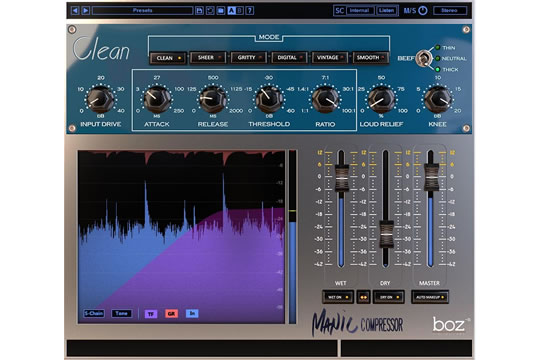The width and height of the screenshot is (540, 360).
Task: Toggle the AUTO MAKEUP button
Action: click(430, 297)
